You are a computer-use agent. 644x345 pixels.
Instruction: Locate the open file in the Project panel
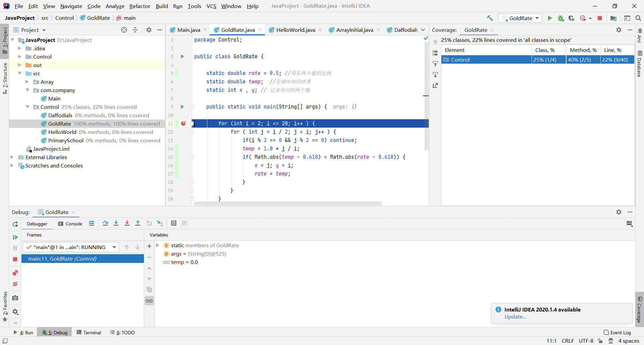(x=124, y=30)
